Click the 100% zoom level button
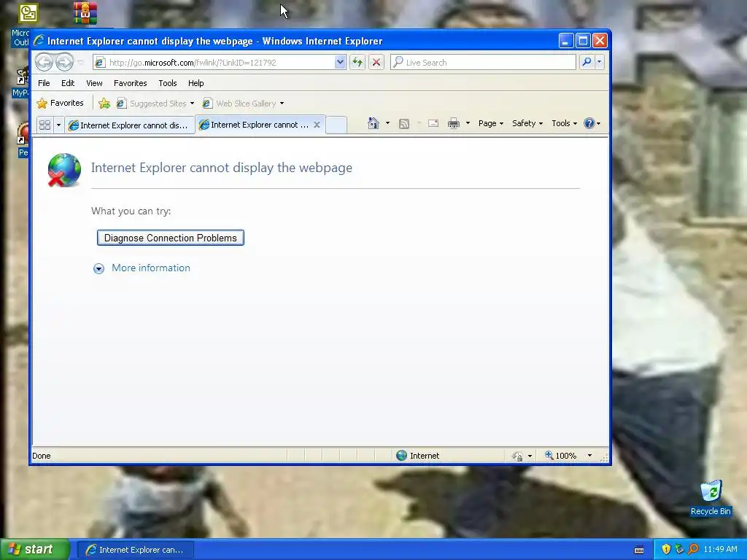 561,456
